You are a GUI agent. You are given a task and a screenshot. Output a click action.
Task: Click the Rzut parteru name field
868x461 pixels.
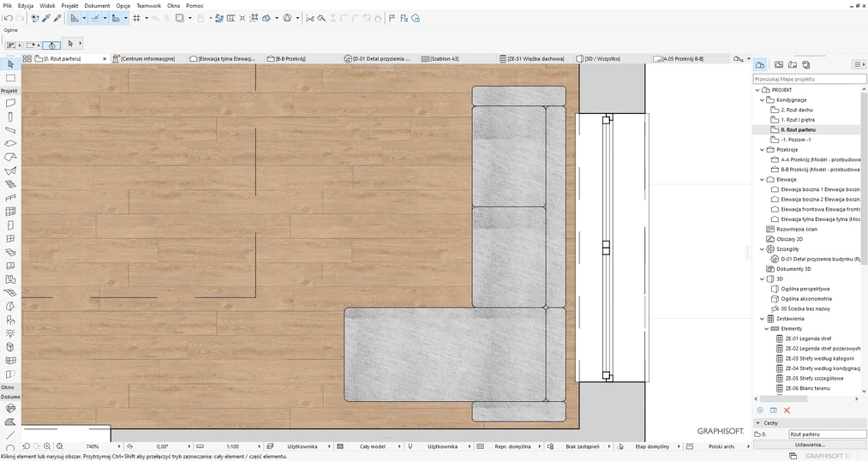(827, 434)
